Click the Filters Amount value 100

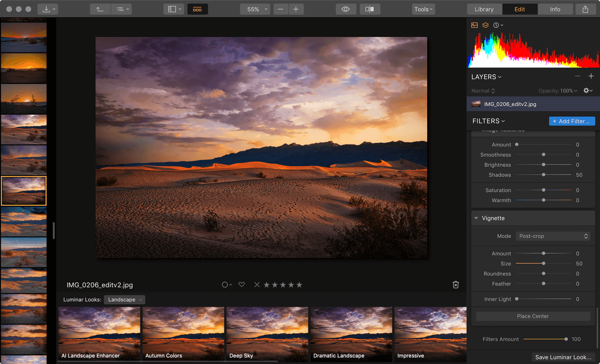tap(576, 339)
